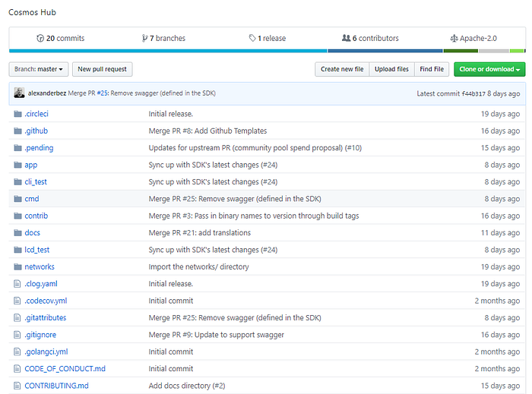532x394 pixels.
Task: Open the CODE_OF_CONDUCT.md file
Action: pyautogui.click(x=65, y=369)
